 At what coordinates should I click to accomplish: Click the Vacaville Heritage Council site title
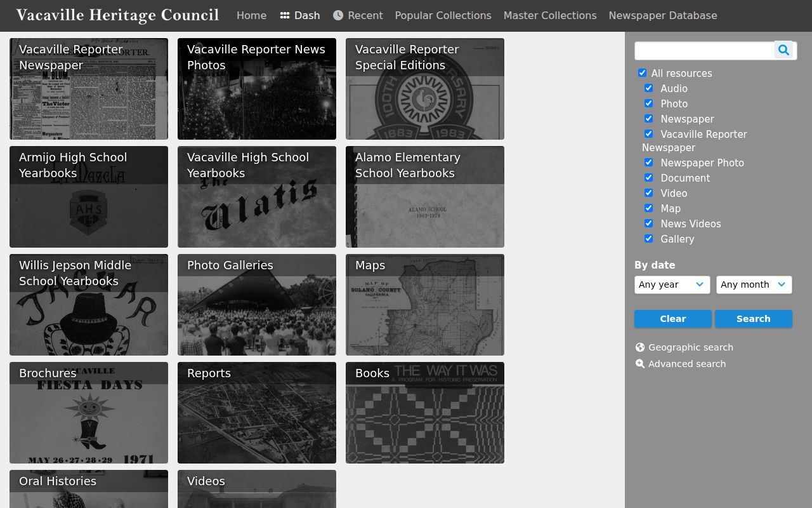coord(117,15)
